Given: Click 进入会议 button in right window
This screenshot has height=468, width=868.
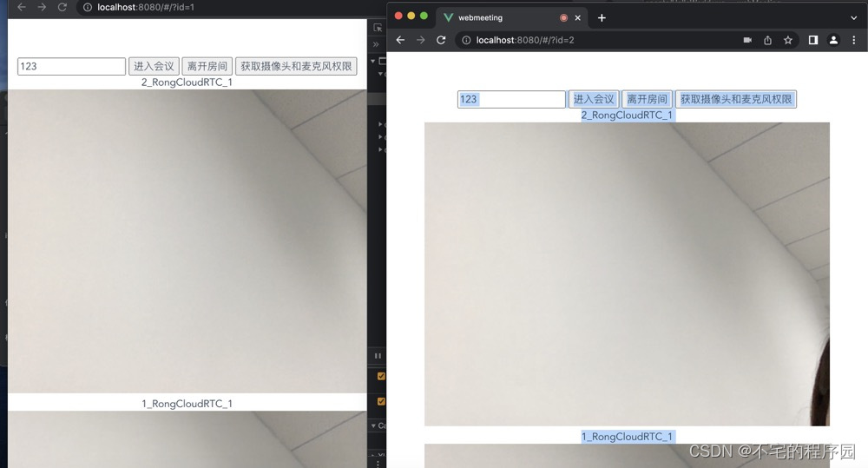Looking at the screenshot, I should (594, 99).
